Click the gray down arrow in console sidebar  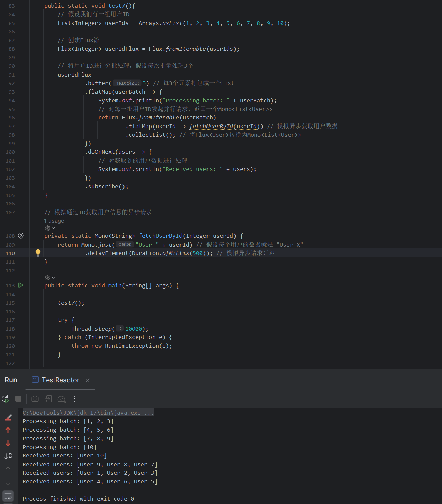pos(8,483)
